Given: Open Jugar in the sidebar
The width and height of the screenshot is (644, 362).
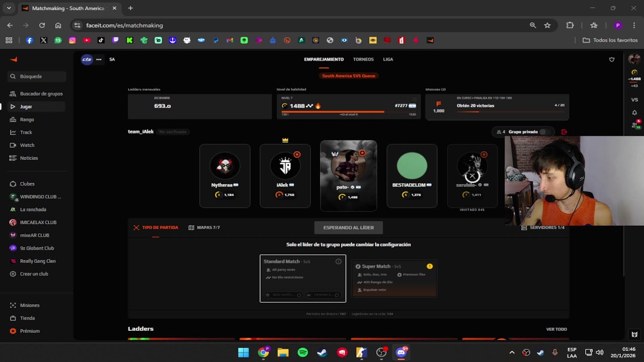Looking at the screenshot, I should tap(37, 107).
